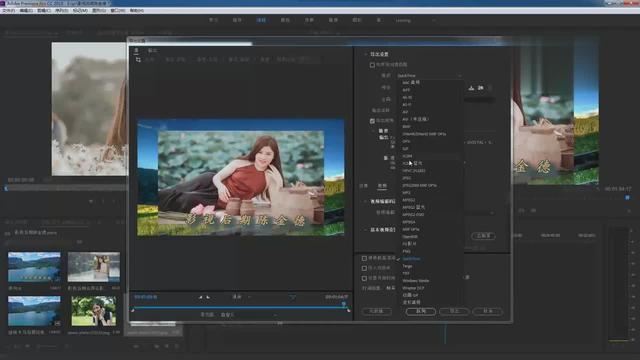The width and height of the screenshot is (640, 360).
Task: Choose DNxHR/DNxHD MXF OP1a format
Action: pos(424,134)
